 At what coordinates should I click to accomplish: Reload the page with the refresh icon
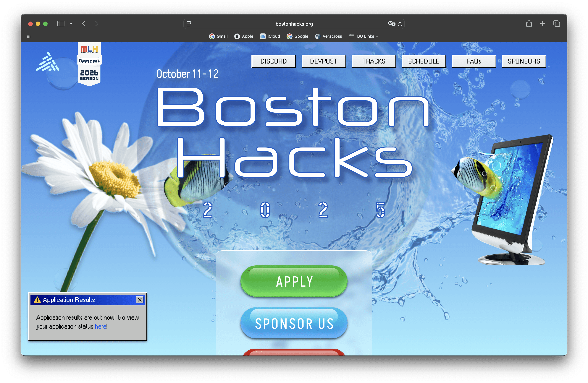[x=400, y=24]
